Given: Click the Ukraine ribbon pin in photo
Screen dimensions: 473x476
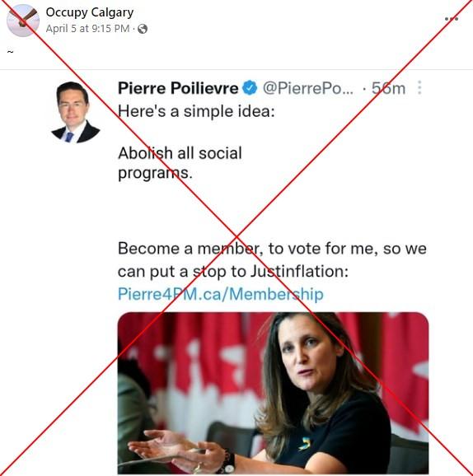Looking at the screenshot, I should 304,443.
